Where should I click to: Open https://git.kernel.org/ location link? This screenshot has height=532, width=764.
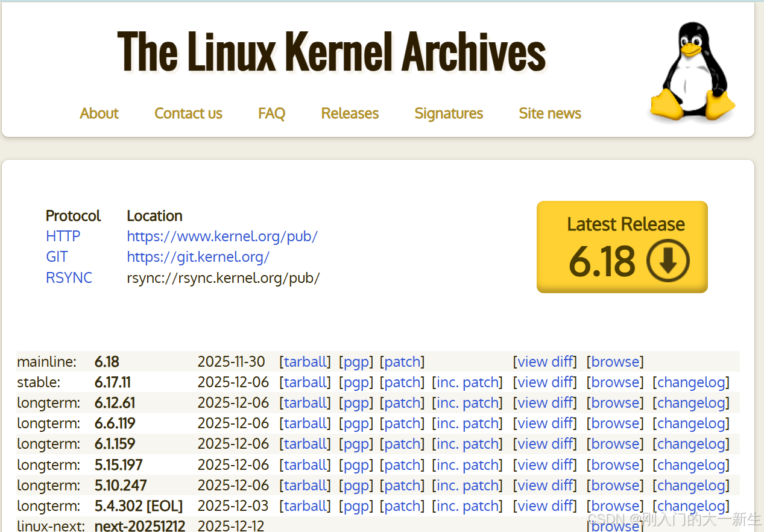(198, 257)
